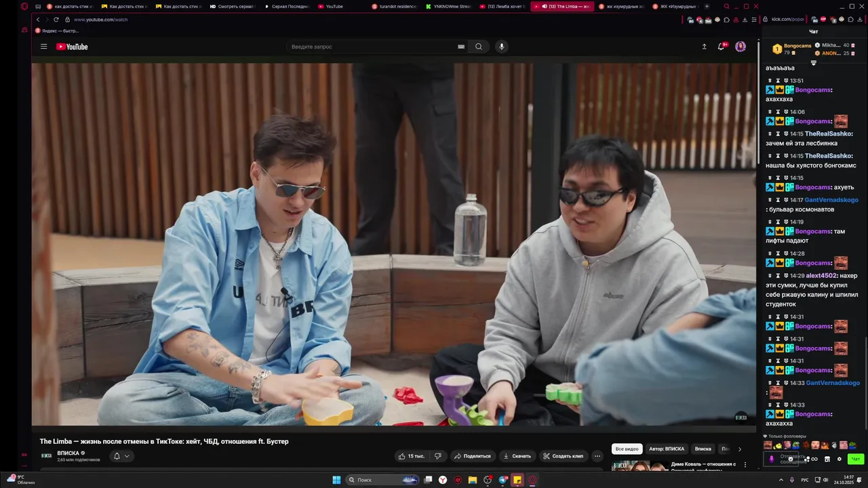Show hidden tray icons chevron

[x=781, y=480]
